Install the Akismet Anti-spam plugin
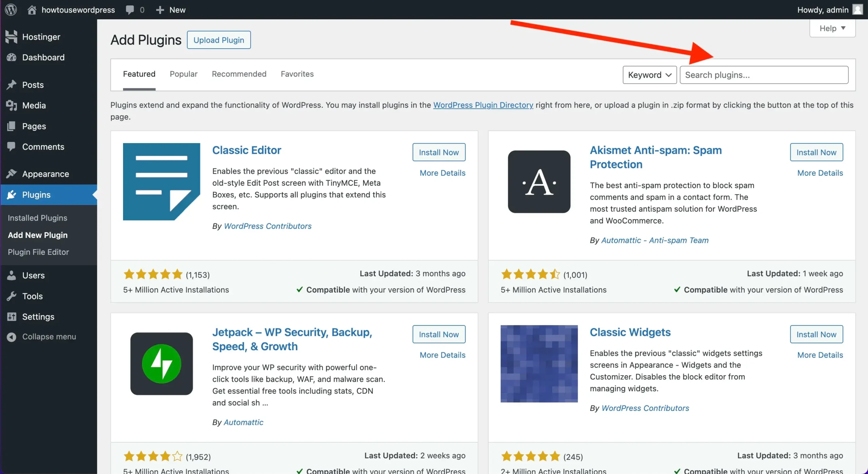Screen dimensions: 868x474 (x=816, y=152)
